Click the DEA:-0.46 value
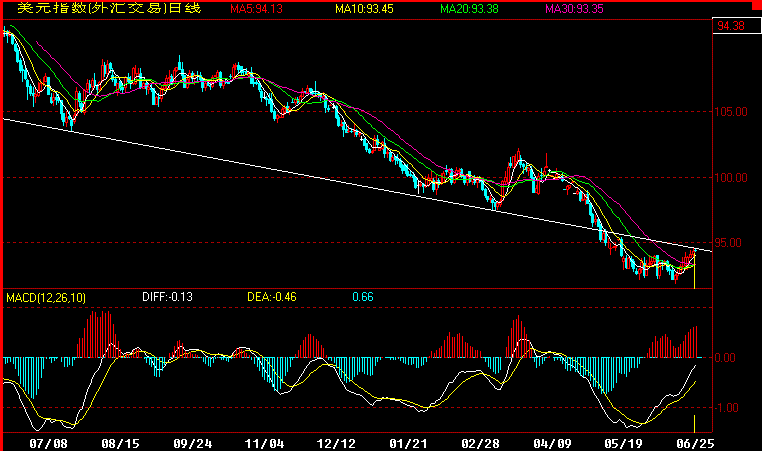762x451 pixels. pos(272,297)
